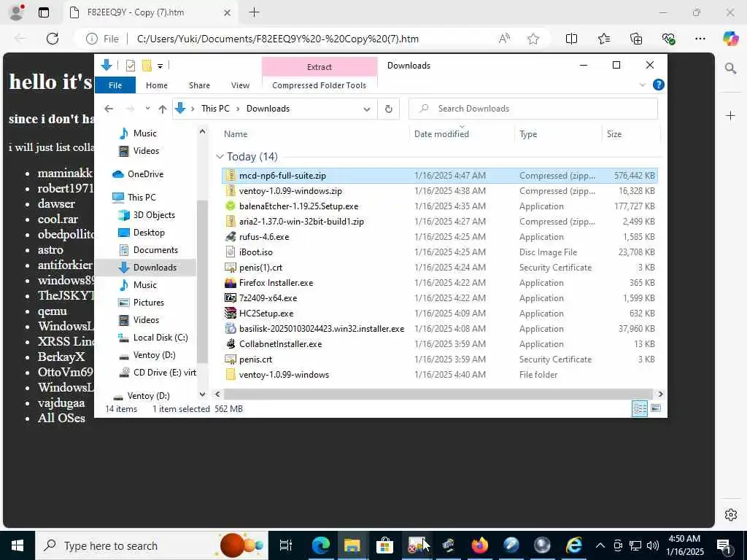This screenshot has width=747, height=560.
Task: Expand the Explorer ribbon chevron
Action: tap(642, 85)
